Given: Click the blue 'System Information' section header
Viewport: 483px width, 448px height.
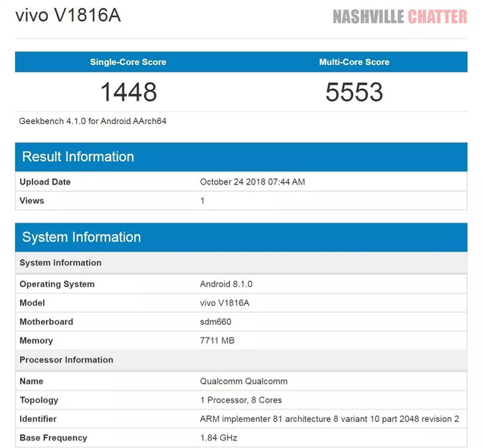Looking at the screenshot, I should tap(241, 237).
